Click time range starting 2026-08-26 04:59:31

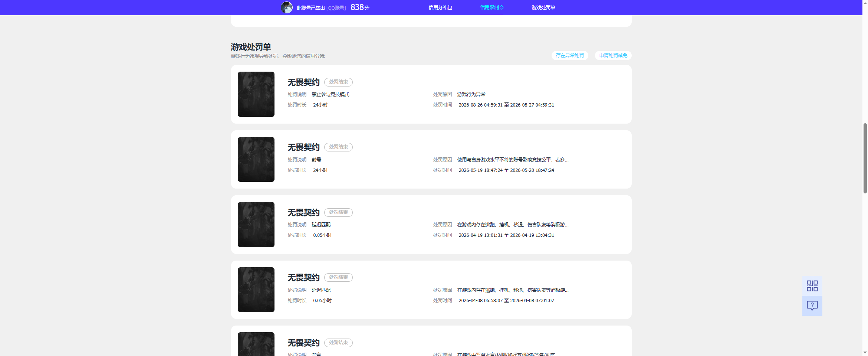[x=506, y=105]
